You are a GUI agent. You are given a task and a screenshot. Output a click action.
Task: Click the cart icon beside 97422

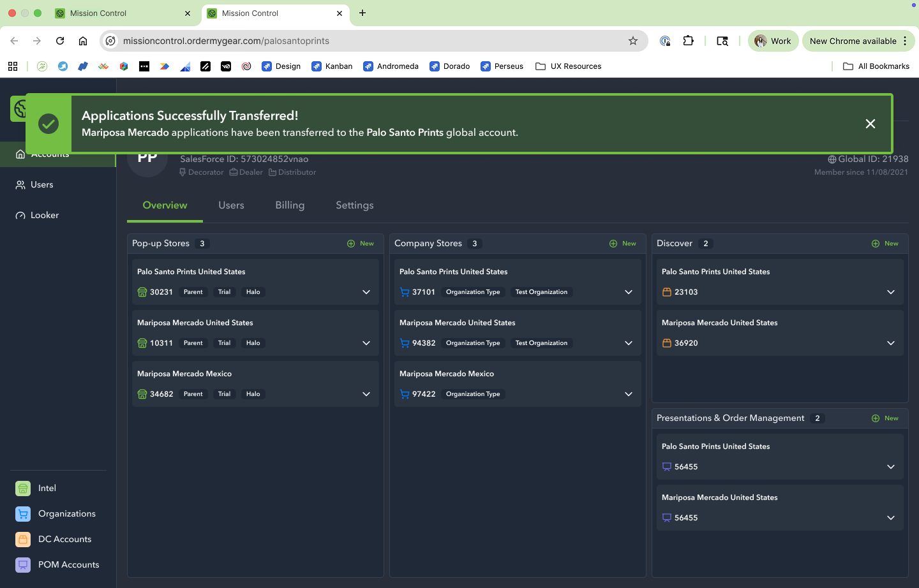405,394
